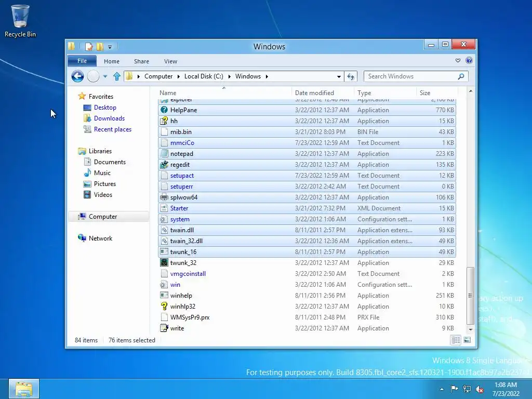
Task: Click the chevron after Windows in address bar
Action: point(267,77)
